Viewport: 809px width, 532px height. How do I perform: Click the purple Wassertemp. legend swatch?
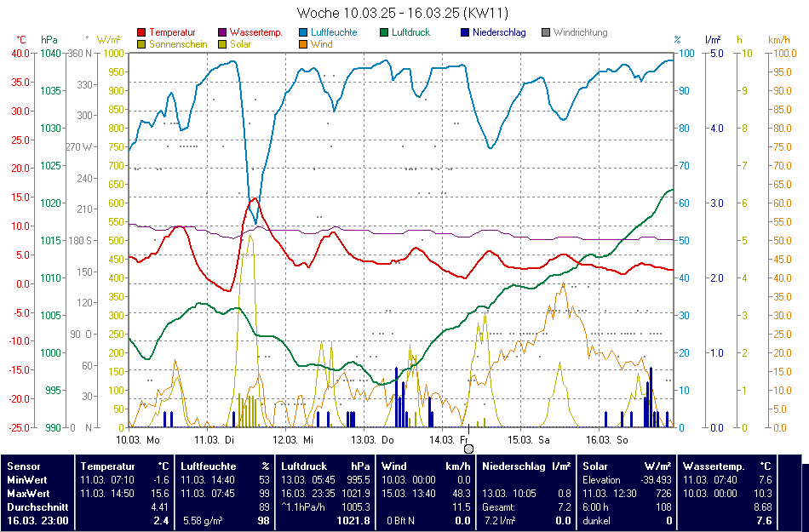tap(223, 32)
